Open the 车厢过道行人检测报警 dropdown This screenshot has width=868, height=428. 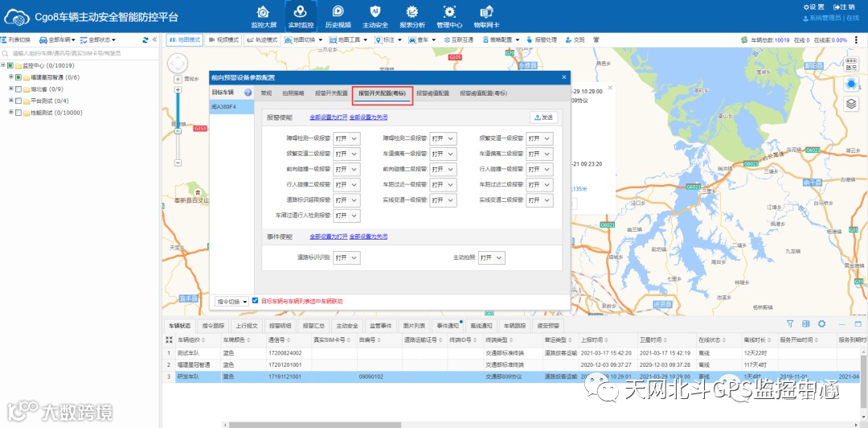[x=347, y=216]
